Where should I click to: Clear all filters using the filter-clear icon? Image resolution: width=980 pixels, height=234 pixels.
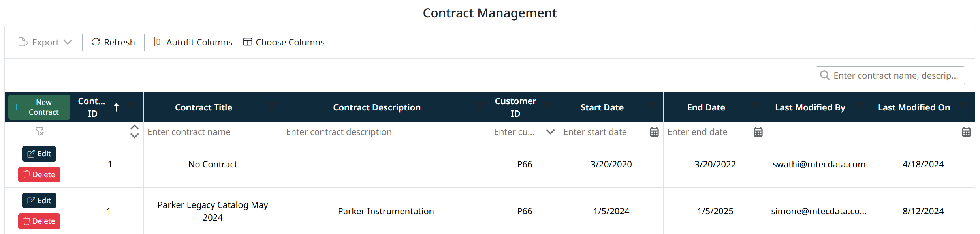point(40,132)
